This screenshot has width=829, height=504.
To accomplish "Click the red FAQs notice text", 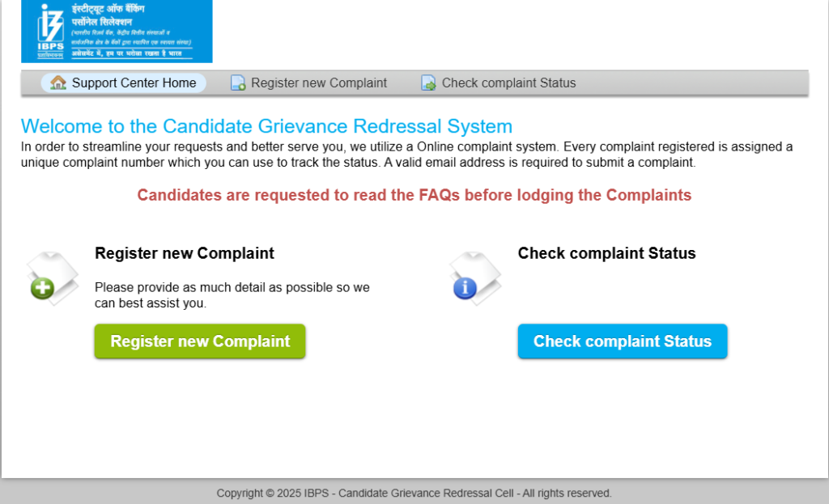I will (x=414, y=196).
